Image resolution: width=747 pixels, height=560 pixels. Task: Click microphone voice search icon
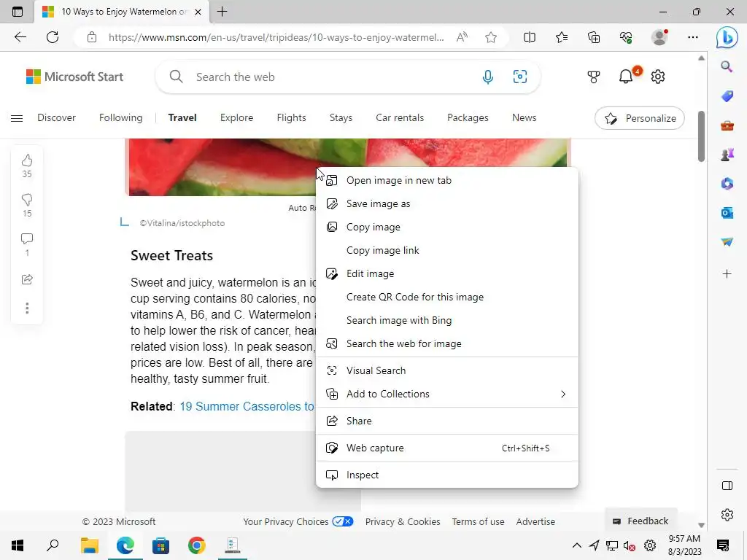coord(487,77)
